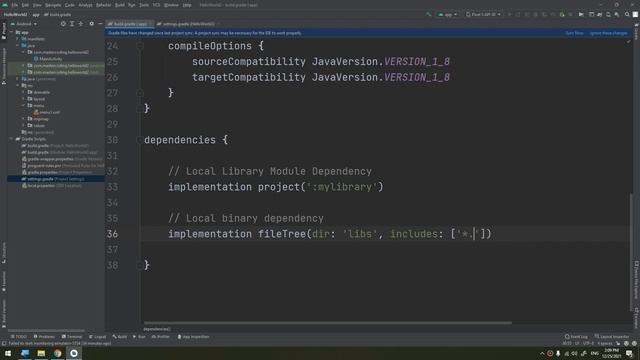The height and width of the screenshot is (360, 640).
Task: Select local.properties in Gradle Scripts
Action: click(x=52, y=186)
